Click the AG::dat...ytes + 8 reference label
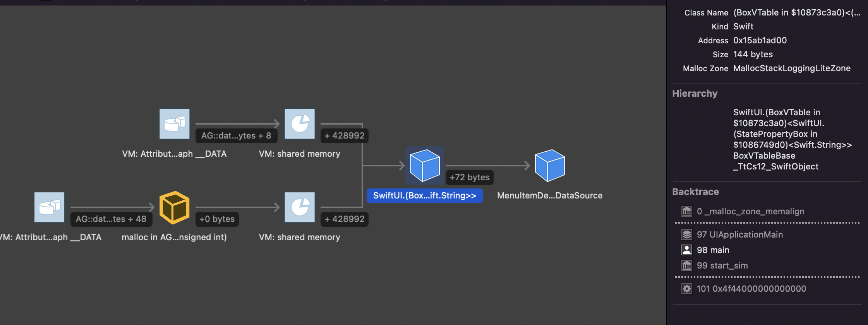 [236, 136]
